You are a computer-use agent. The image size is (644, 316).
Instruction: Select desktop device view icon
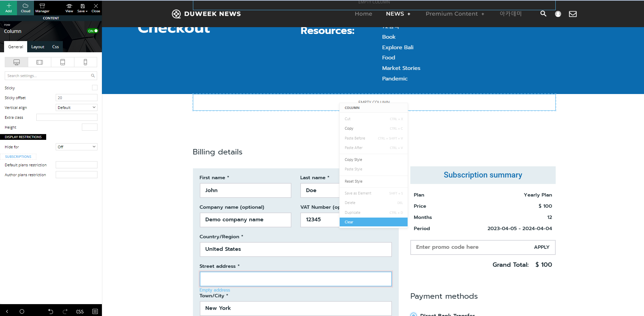[17, 62]
